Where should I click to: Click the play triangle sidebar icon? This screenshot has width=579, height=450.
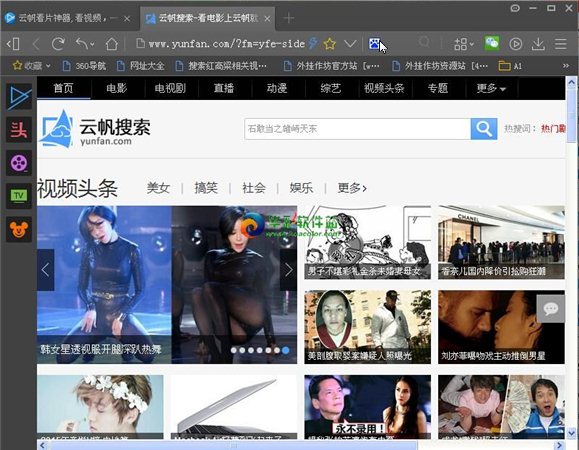[19, 97]
